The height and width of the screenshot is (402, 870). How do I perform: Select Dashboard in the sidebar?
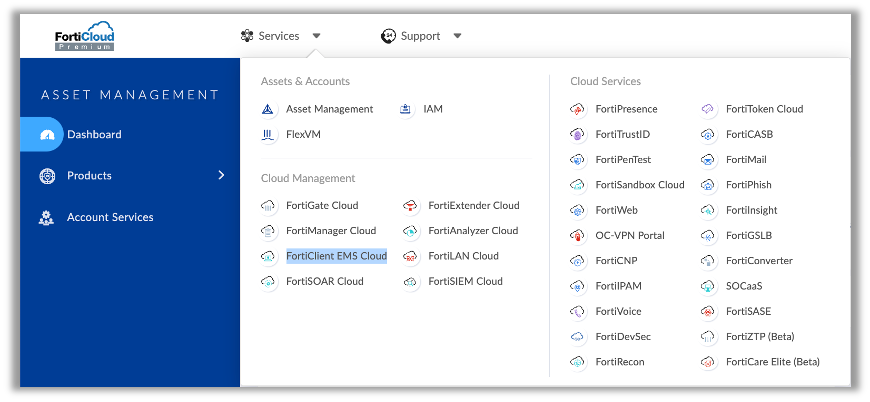coord(94,135)
